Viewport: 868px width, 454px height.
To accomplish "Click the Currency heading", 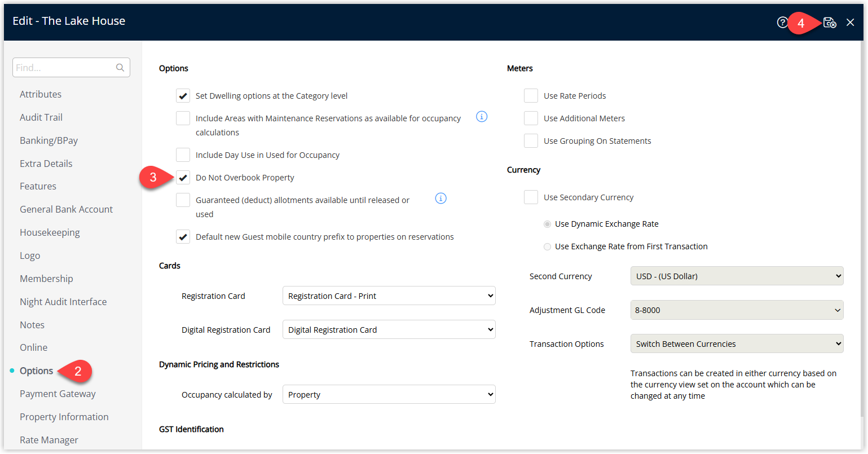I will pyautogui.click(x=523, y=170).
